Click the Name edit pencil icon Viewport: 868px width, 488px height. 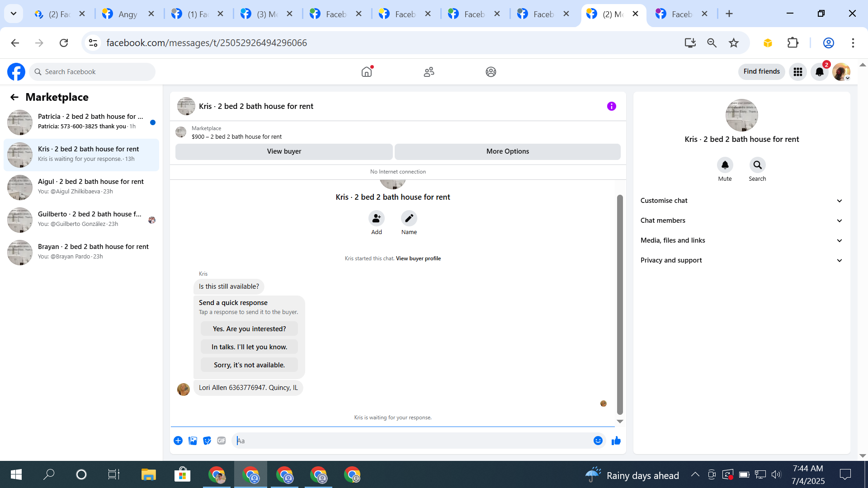(x=409, y=219)
